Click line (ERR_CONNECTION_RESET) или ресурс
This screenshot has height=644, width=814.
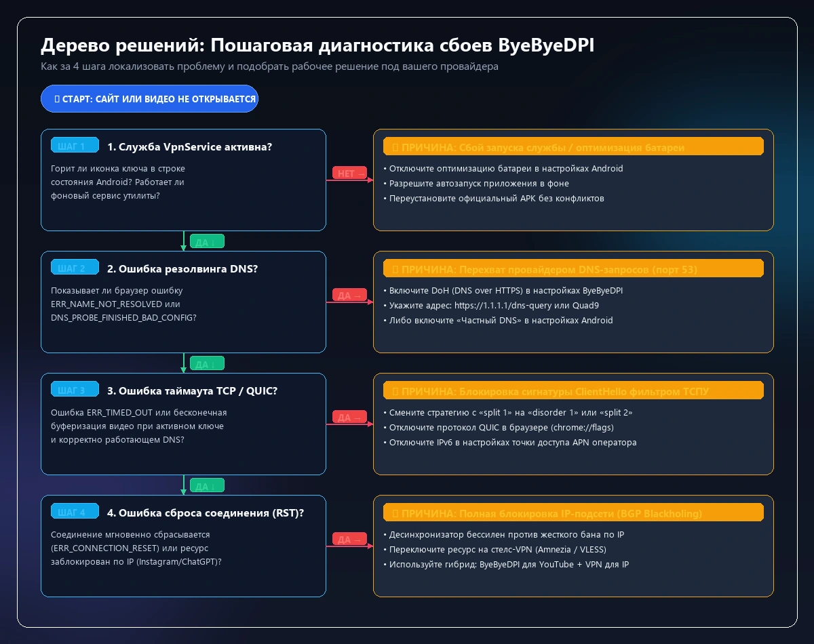[x=131, y=548]
